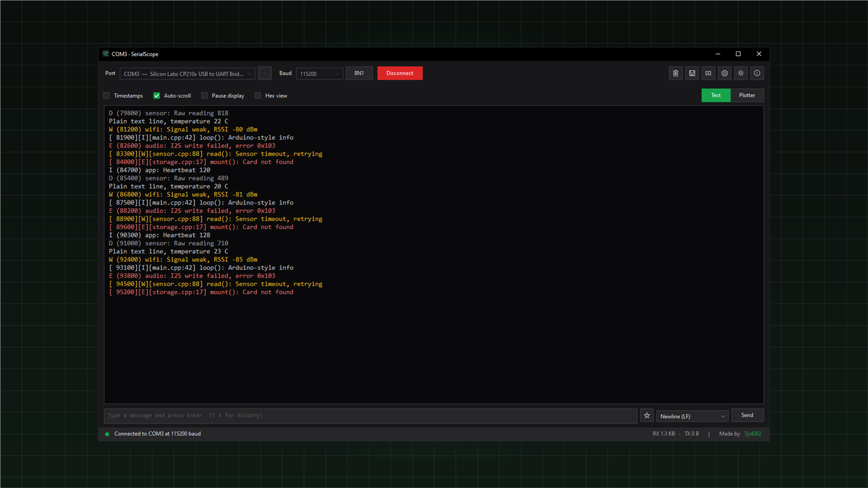The image size is (868, 488).
Task: Uncheck the Auto-scroll checkbox
Action: 157,95
